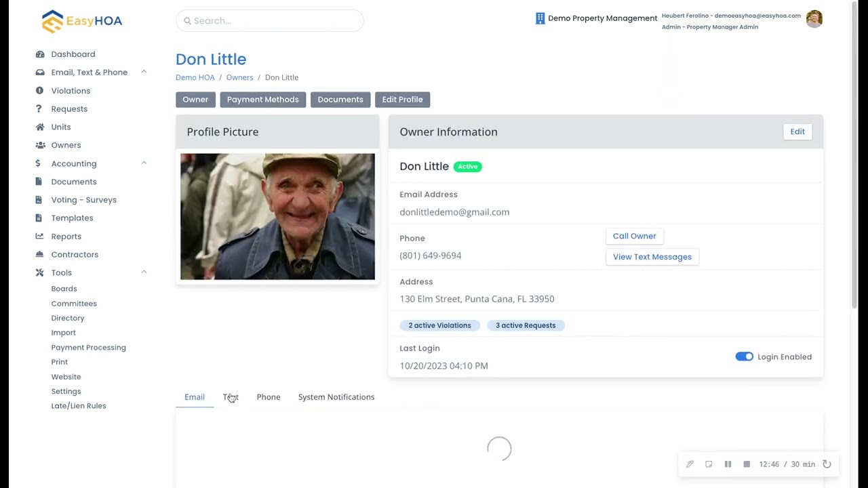The image size is (868, 488).
Task: Click the recorder restart arrow icon
Action: 827,464
